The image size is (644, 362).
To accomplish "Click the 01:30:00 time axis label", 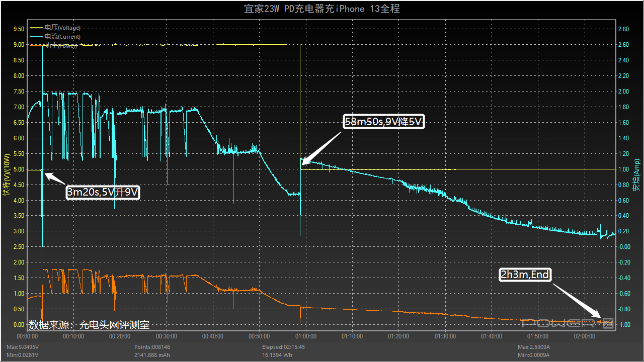I will point(445,336).
